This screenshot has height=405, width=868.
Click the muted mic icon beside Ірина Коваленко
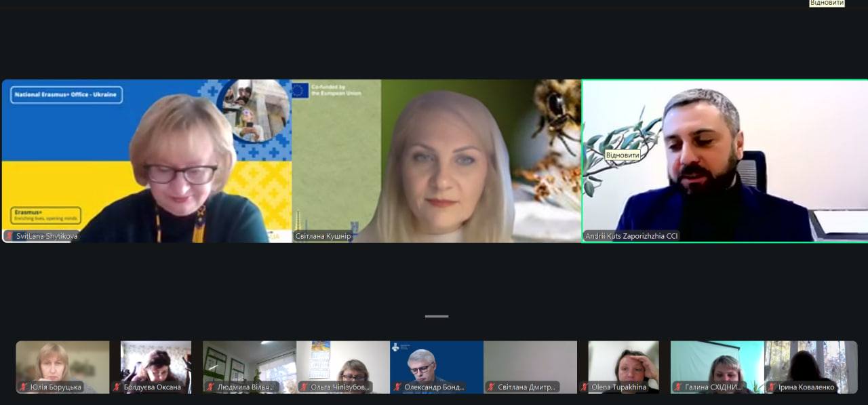772,387
